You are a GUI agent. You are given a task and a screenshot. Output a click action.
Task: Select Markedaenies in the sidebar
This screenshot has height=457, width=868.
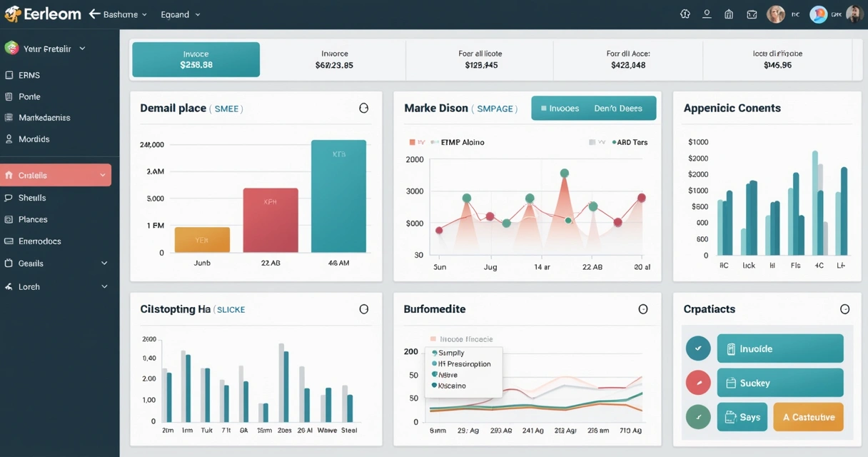(x=44, y=118)
